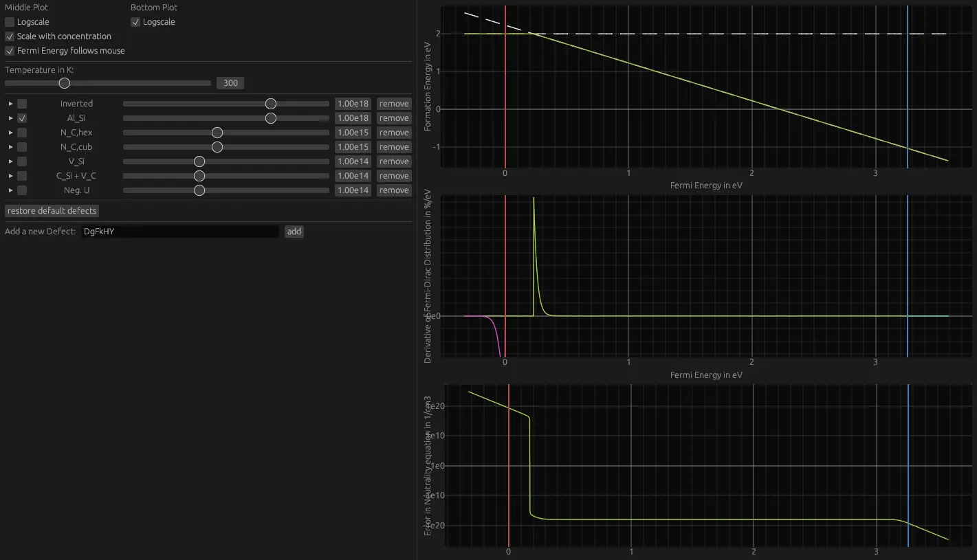
Task: Disable Logscale for the Bottom Plot
Action: coord(135,21)
